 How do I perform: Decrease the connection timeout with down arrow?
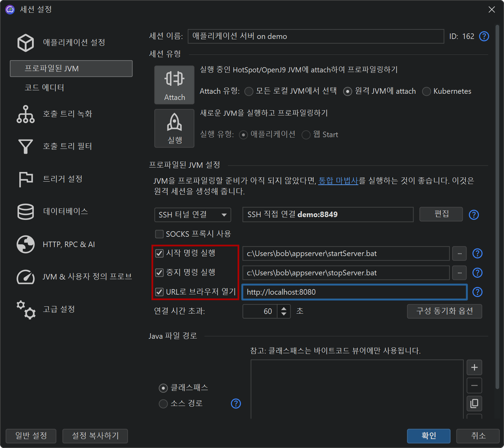pyautogui.click(x=284, y=314)
